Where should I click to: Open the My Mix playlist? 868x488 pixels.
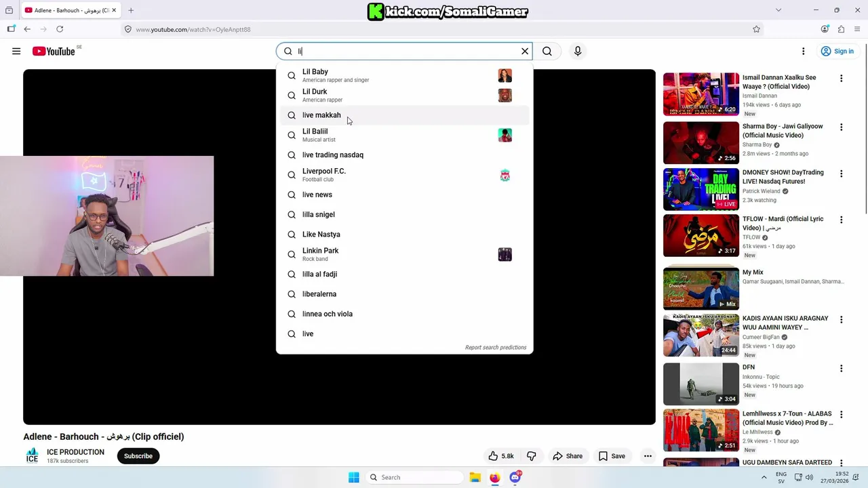pyautogui.click(x=701, y=288)
